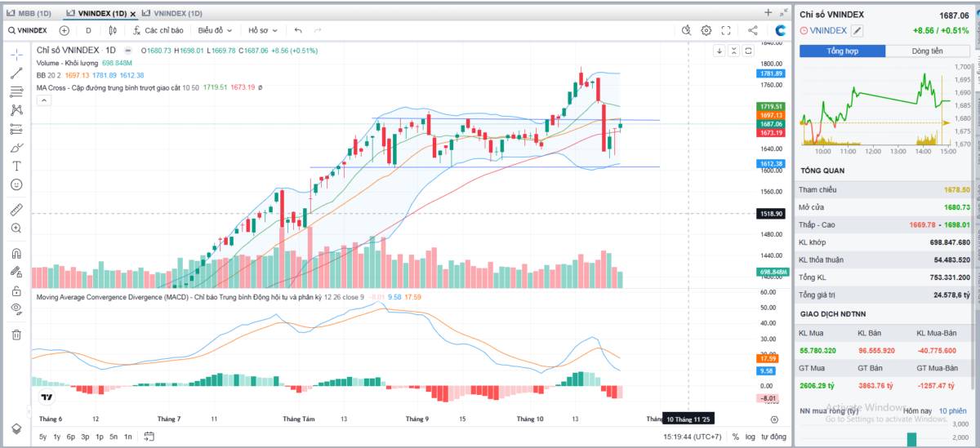The height and width of the screenshot is (448, 980).
Task: Select the 1n time range
Action: 128,437
